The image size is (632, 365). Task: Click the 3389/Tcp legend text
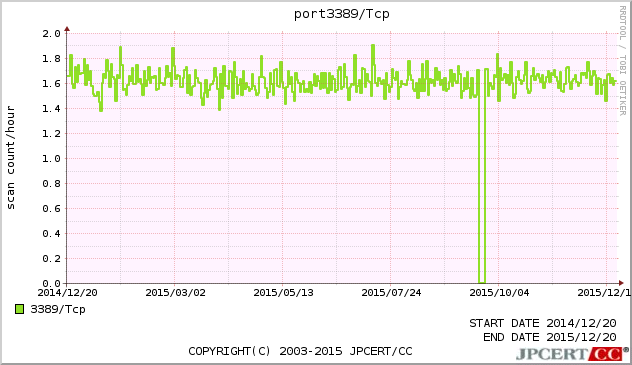point(58,309)
